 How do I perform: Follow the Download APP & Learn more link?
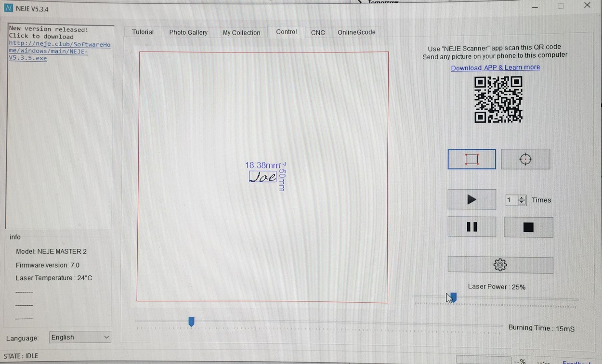495,67
